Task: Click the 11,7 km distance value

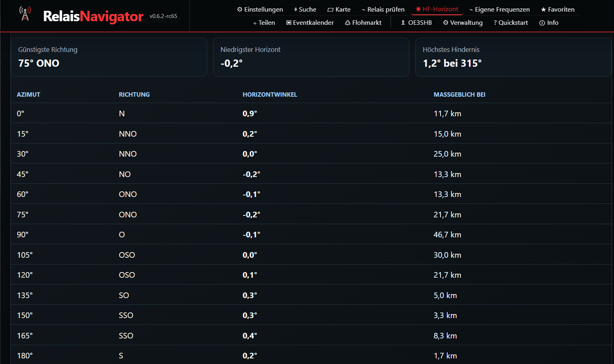Action: (x=447, y=113)
